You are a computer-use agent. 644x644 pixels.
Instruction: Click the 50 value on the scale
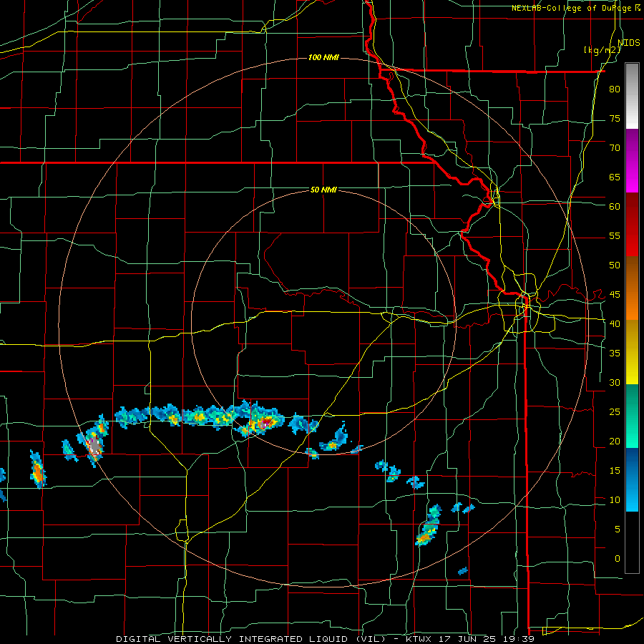pos(615,265)
